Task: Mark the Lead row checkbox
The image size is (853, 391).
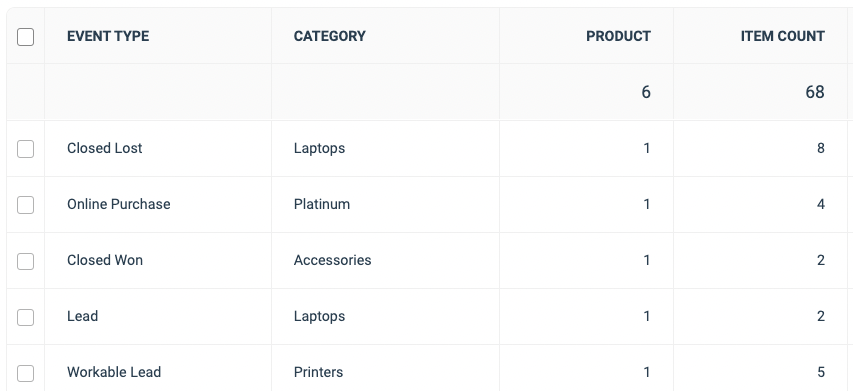Action: point(26,317)
